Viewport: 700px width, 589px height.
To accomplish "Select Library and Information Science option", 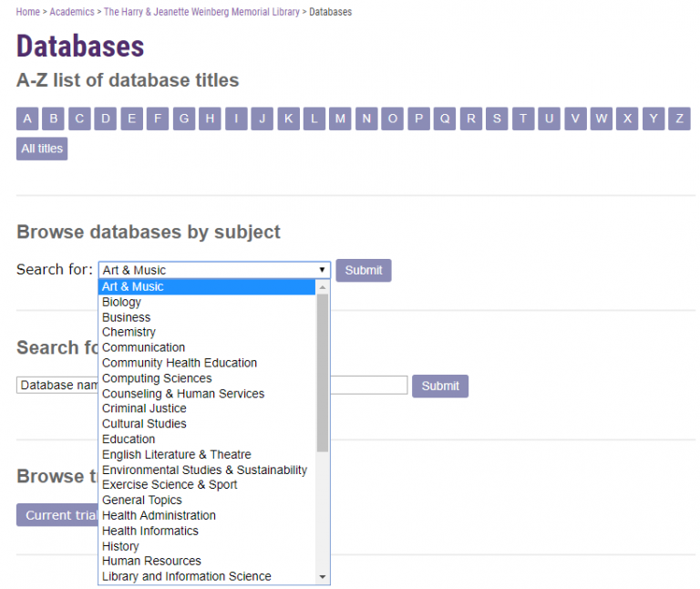I will pyautogui.click(x=186, y=576).
